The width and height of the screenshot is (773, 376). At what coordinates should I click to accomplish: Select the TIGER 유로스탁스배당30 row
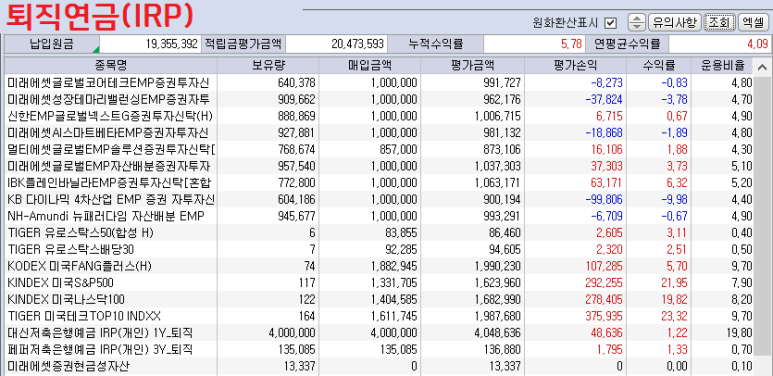click(379, 250)
